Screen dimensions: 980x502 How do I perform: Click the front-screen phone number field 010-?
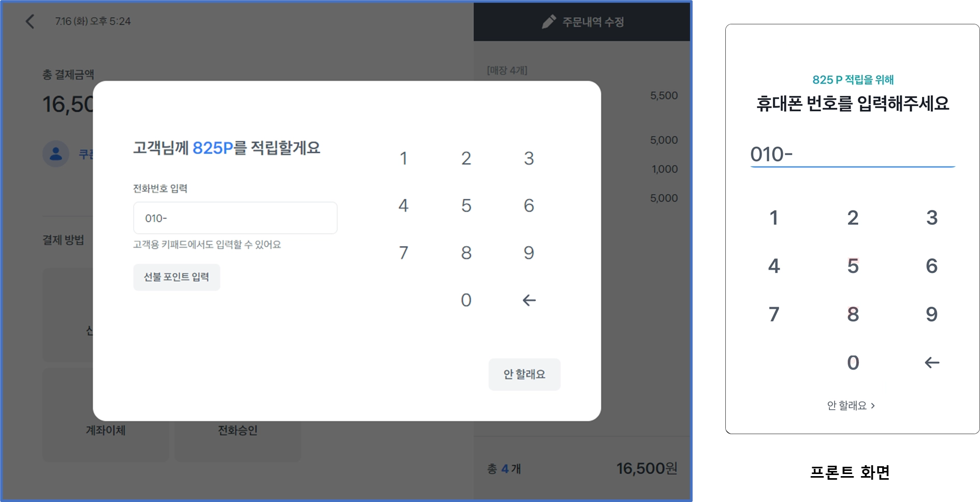[853, 154]
